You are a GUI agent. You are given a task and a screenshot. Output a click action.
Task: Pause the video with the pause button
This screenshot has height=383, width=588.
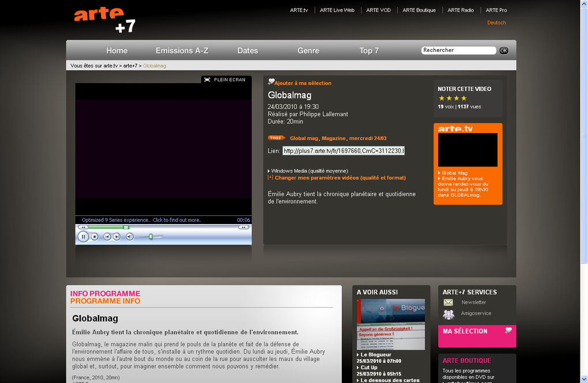(x=83, y=237)
